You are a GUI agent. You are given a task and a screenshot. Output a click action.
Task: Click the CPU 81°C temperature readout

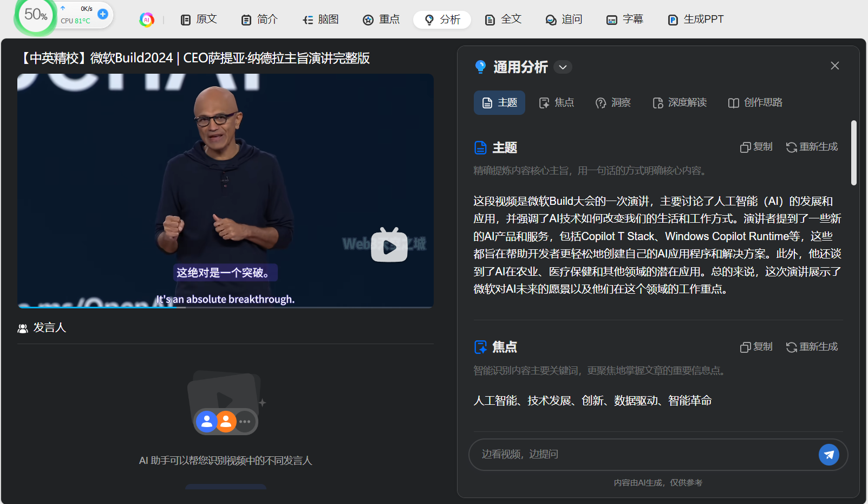click(75, 21)
